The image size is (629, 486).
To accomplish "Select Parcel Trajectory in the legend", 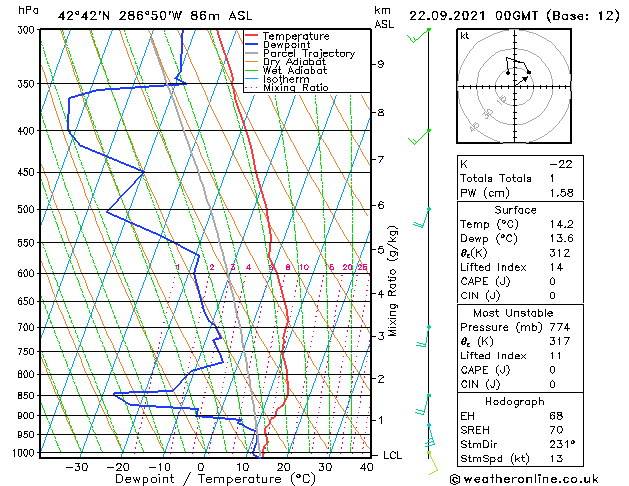I will (x=309, y=53).
